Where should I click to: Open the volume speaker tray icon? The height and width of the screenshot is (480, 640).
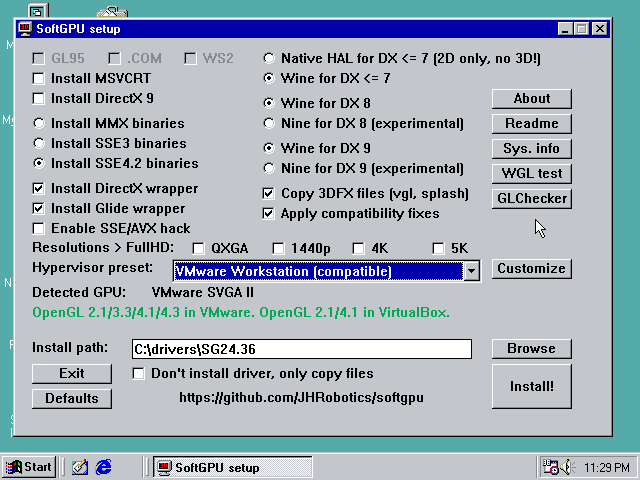567,467
